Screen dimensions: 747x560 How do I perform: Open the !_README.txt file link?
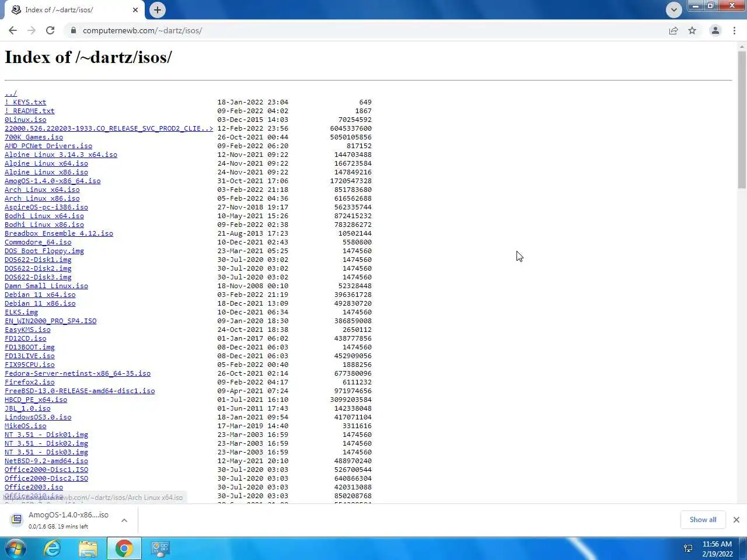29,111
